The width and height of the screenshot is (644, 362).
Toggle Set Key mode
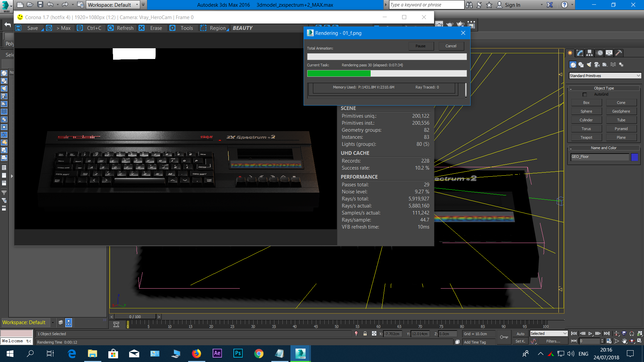pos(521,341)
